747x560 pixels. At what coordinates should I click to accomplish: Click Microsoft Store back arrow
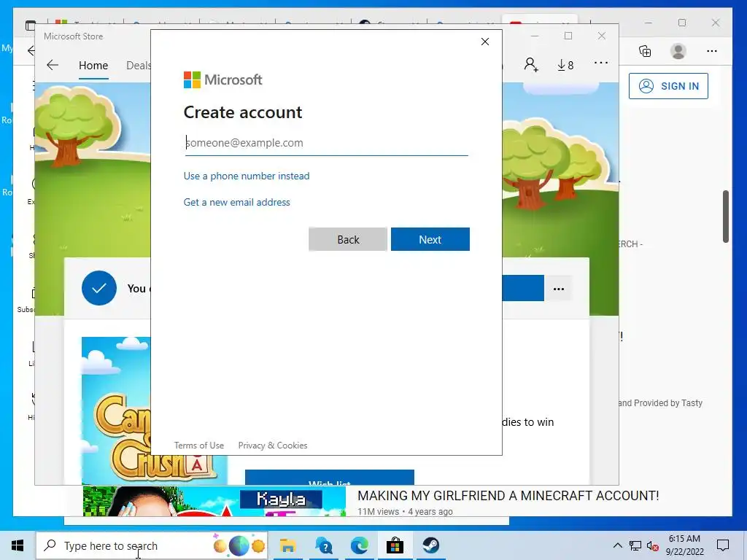tap(53, 65)
